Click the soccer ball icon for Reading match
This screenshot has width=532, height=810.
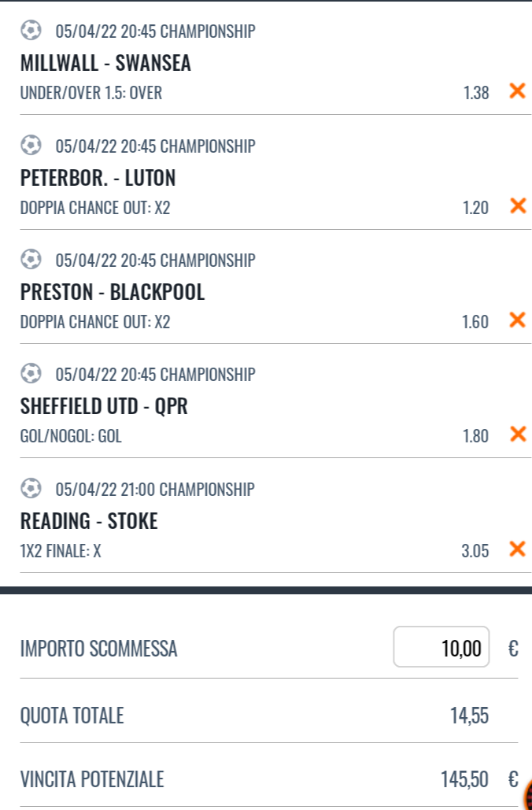coord(31,488)
